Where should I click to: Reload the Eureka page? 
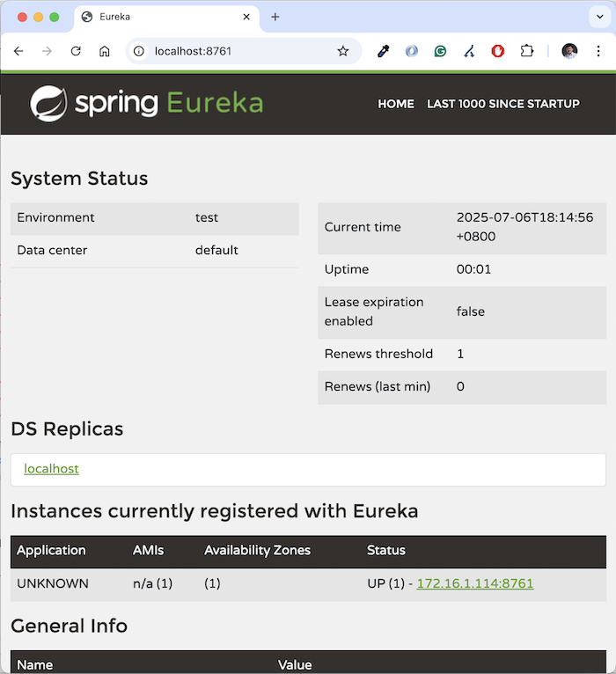76,52
